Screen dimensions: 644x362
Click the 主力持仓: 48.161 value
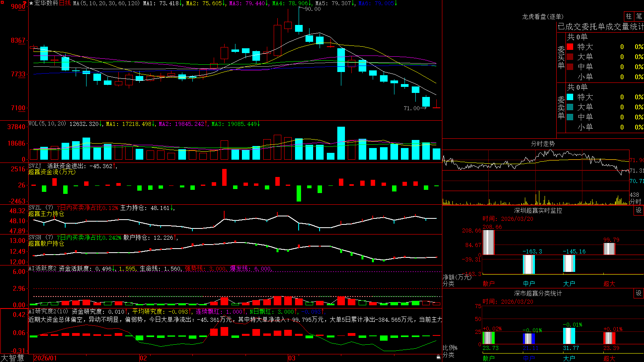coord(145,208)
